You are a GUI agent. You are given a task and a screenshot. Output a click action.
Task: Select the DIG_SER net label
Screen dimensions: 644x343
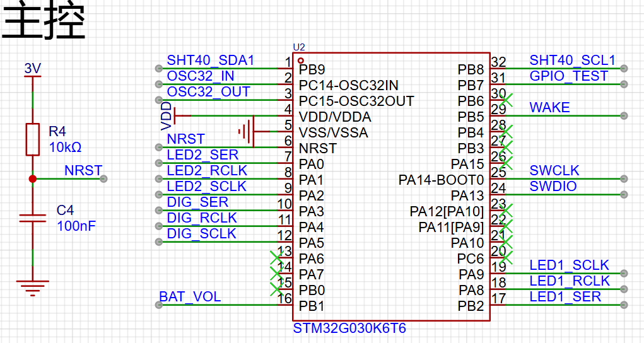(197, 202)
